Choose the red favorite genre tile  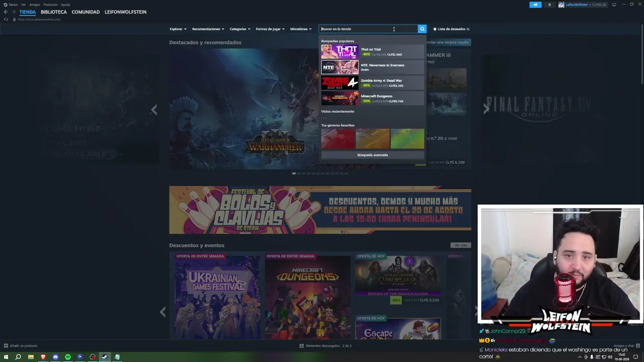338,139
